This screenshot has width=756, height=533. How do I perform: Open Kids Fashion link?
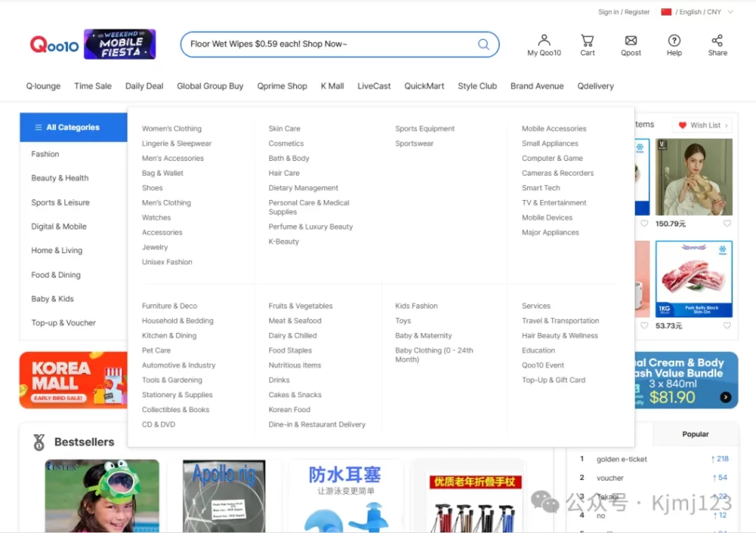416,306
